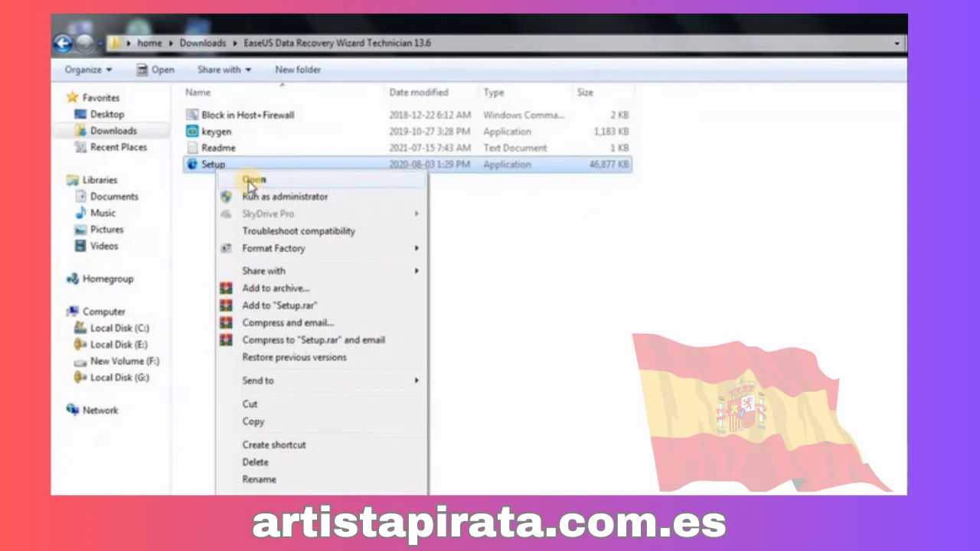Open the Share with toolbar dropdown
The width and height of the screenshot is (980, 551).
pyautogui.click(x=224, y=70)
